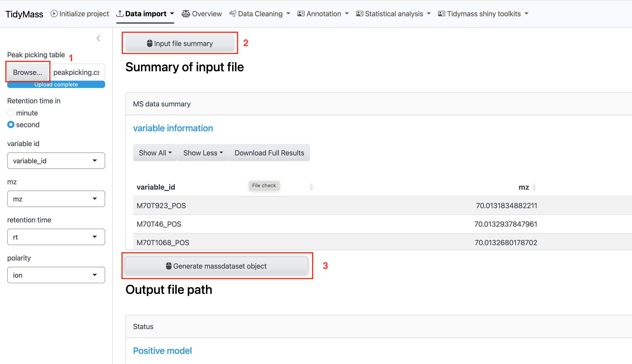Click Download Full Results button

click(269, 153)
